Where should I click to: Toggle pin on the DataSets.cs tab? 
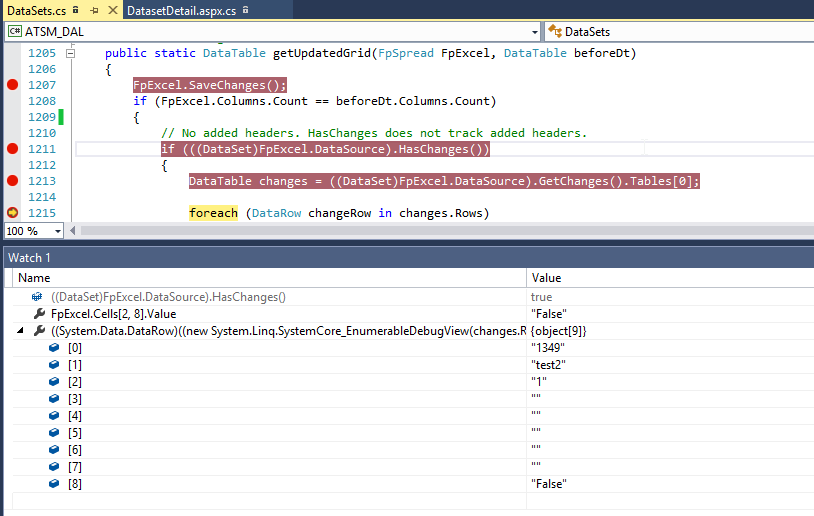(x=94, y=10)
